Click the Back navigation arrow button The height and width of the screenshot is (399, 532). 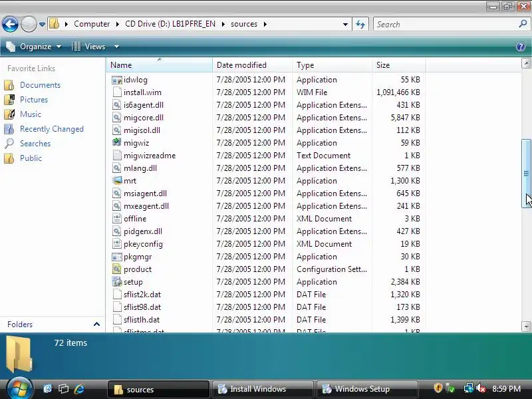[x=10, y=24]
